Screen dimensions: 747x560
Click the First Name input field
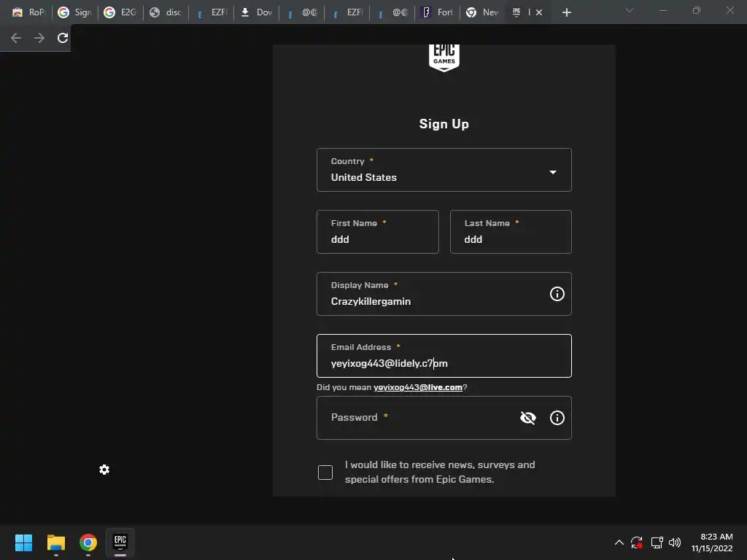[x=377, y=232]
